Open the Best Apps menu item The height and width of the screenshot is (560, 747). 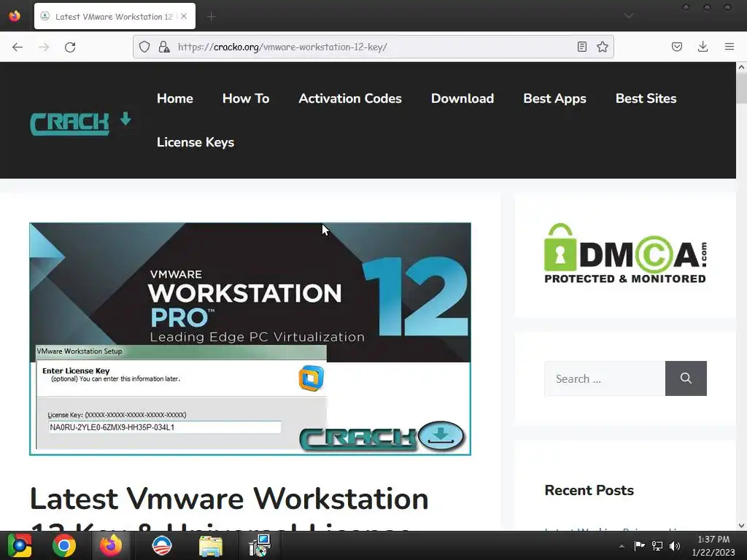[x=554, y=99]
